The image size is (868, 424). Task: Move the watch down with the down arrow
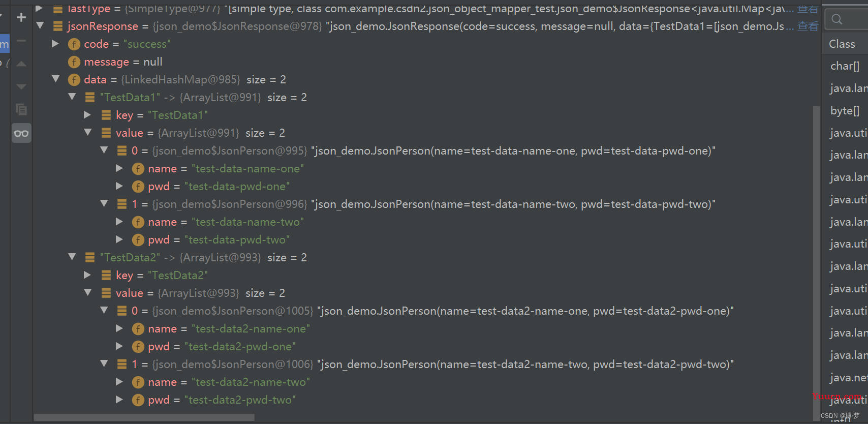(x=21, y=87)
